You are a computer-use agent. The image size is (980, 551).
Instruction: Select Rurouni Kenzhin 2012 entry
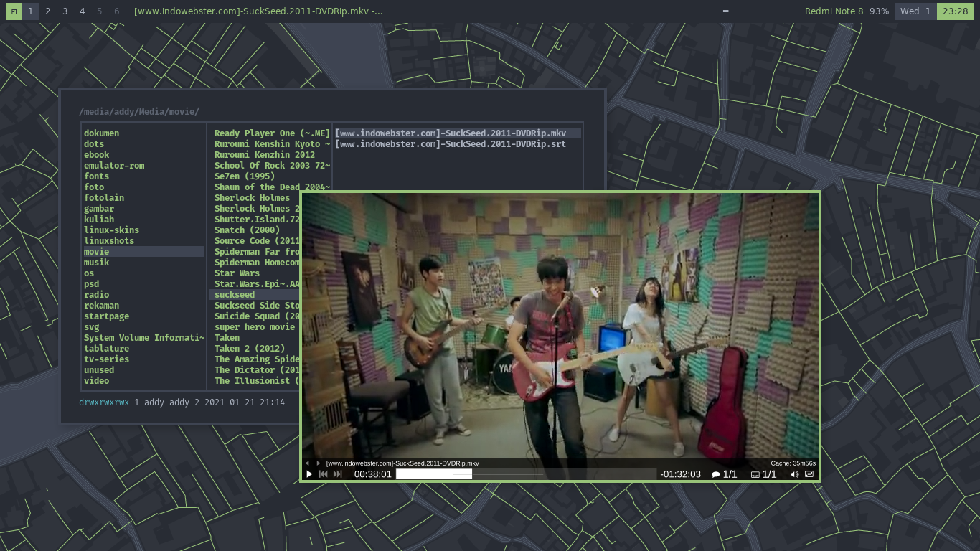[x=264, y=155]
